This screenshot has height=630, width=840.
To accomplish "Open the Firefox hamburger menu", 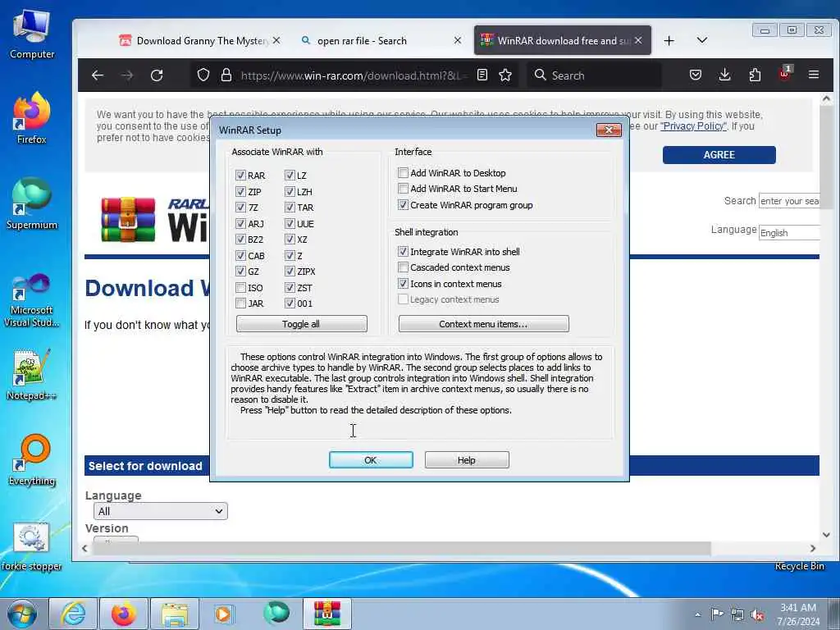I will click(x=813, y=75).
